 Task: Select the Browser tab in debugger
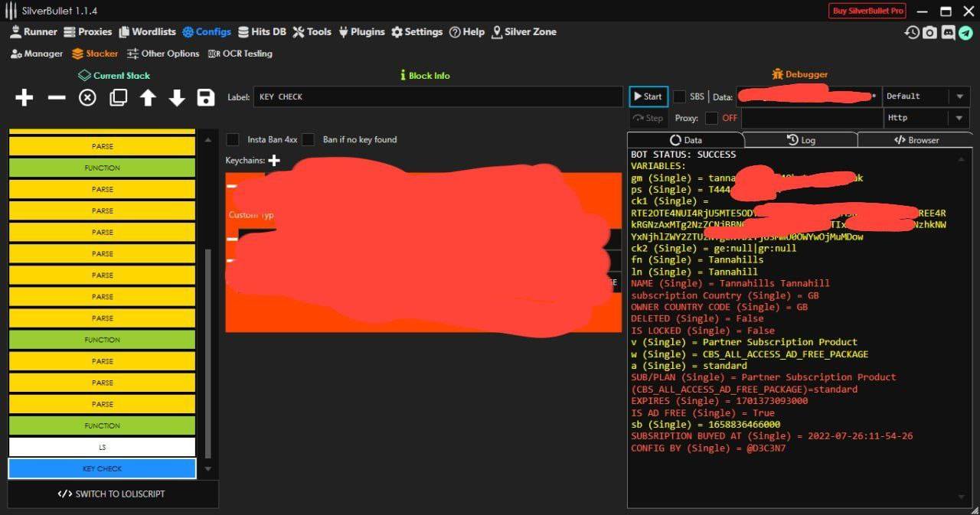[x=916, y=140]
